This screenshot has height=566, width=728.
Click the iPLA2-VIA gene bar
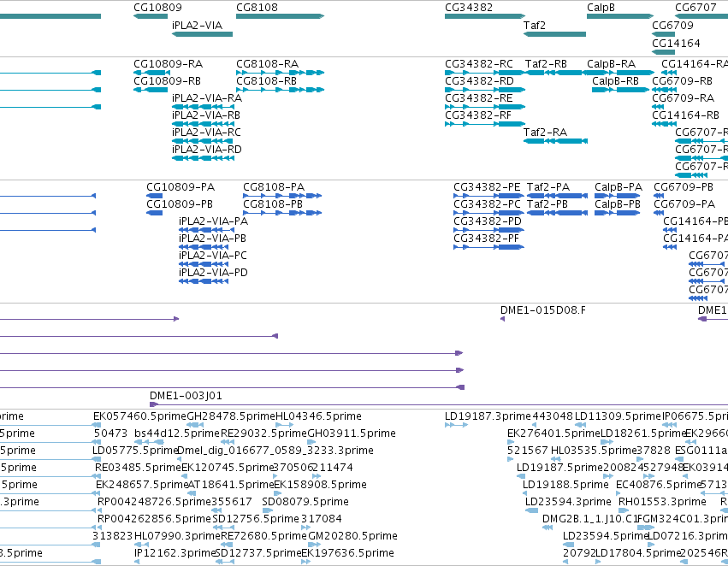tap(203, 34)
